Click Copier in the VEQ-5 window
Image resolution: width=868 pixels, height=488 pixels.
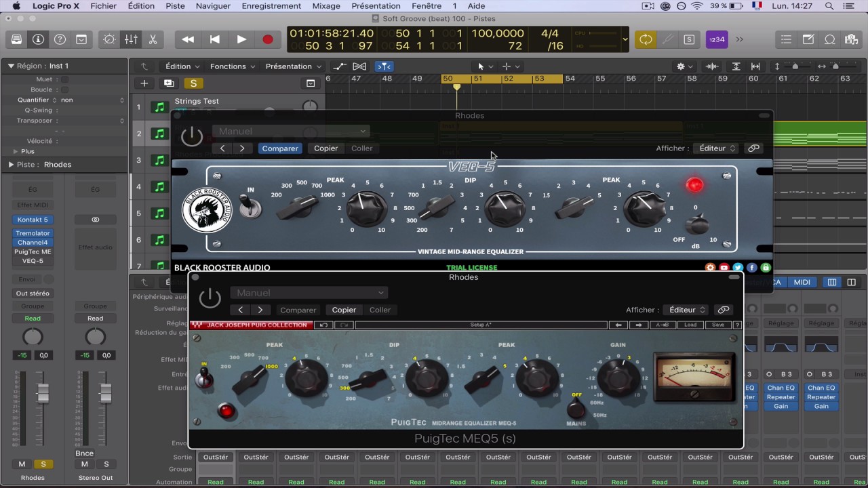[x=325, y=148]
